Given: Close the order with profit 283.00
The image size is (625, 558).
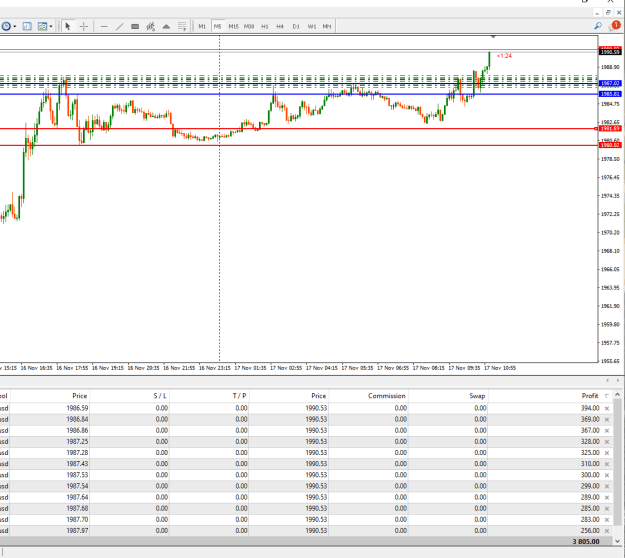Looking at the screenshot, I should click(x=607, y=520).
